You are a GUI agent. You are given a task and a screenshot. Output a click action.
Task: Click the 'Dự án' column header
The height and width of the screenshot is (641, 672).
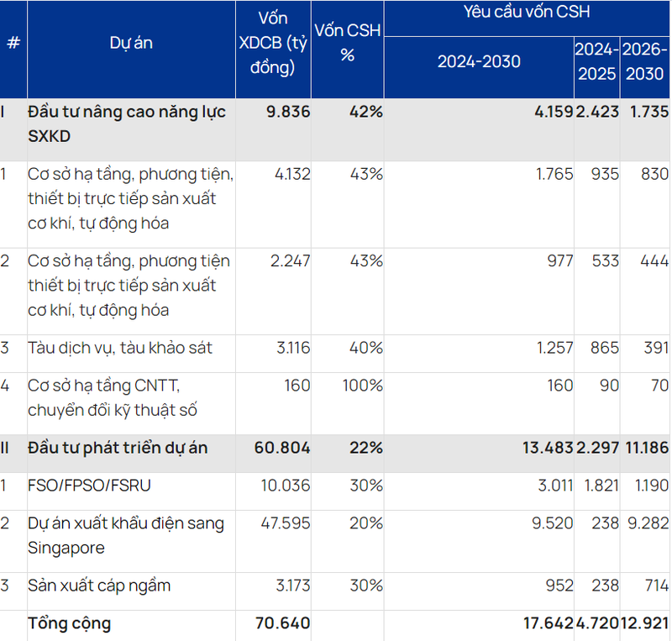(x=131, y=43)
